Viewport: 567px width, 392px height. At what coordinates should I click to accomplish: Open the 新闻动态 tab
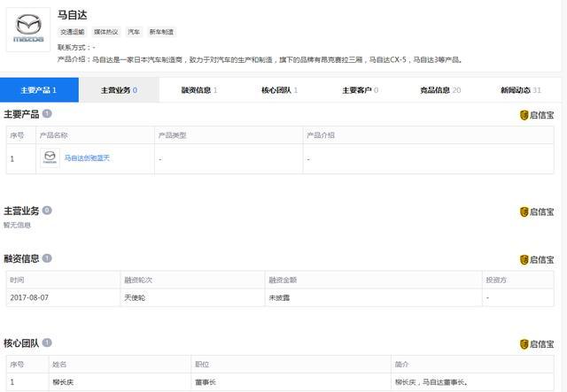520,90
